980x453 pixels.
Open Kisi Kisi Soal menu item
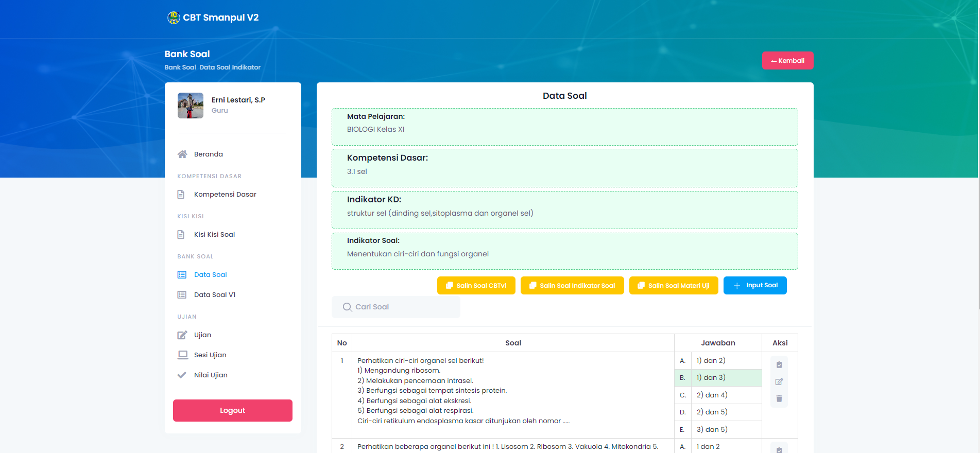[214, 235]
